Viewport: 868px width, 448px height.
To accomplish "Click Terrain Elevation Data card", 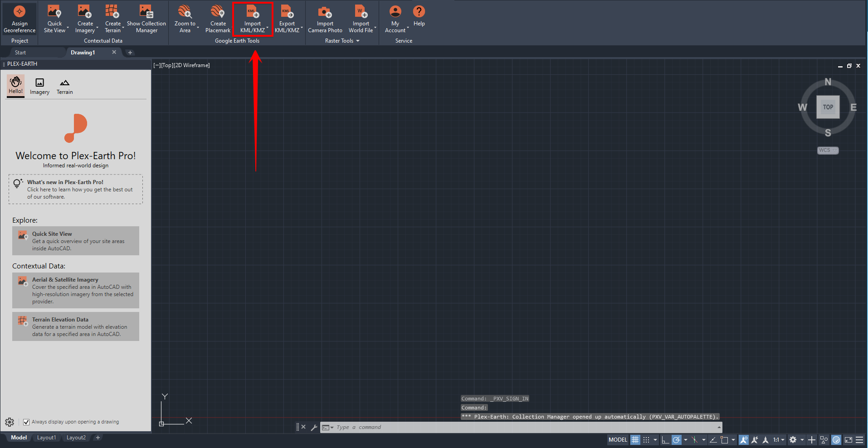I will point(76,326).
